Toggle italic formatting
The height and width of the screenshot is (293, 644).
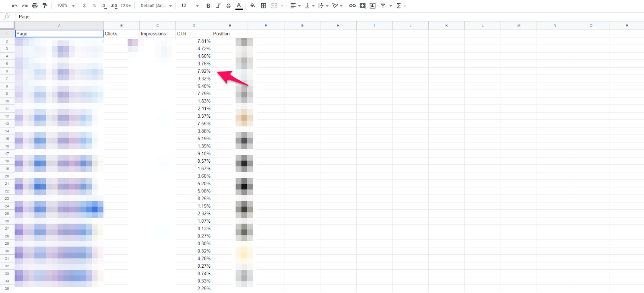(x=218, y=6)
